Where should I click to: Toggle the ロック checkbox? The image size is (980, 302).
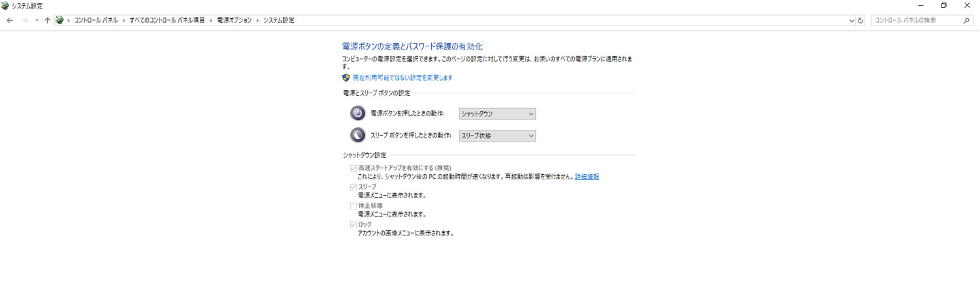click(x=353, y=224)
